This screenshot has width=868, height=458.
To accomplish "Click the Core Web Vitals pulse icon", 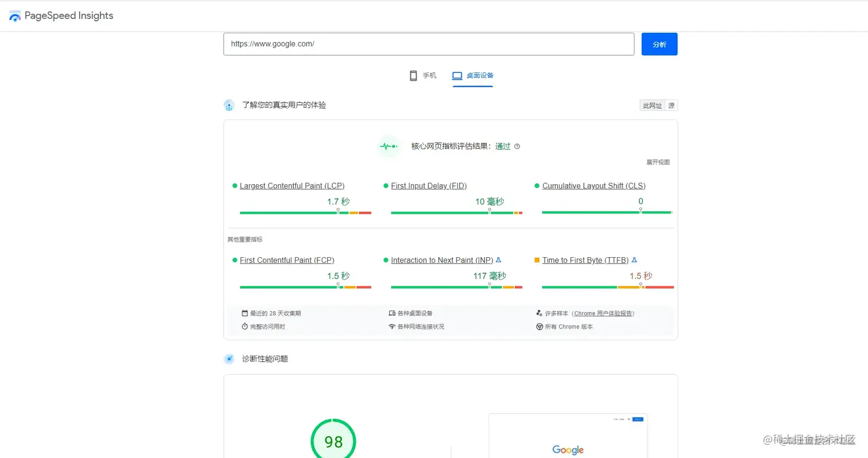I will click(389, 146).
